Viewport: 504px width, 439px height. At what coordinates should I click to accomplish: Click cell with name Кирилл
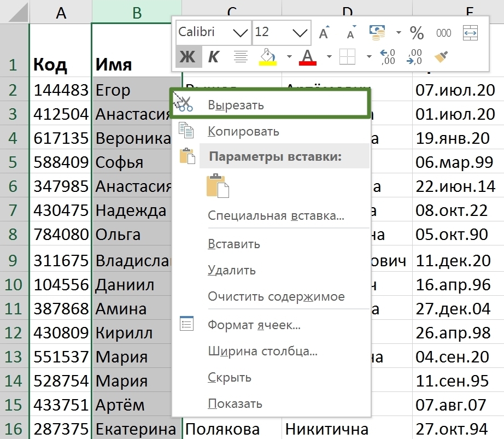point(132,332)
